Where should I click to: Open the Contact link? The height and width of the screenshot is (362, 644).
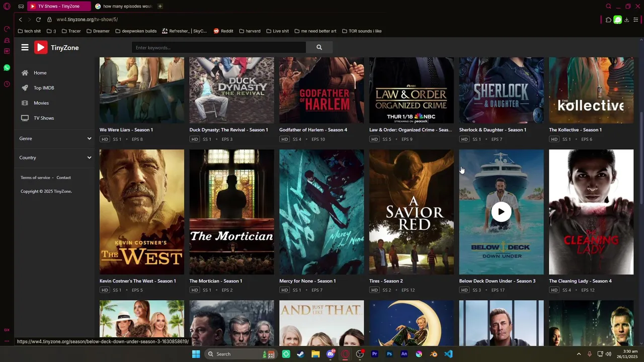point(63,177)
